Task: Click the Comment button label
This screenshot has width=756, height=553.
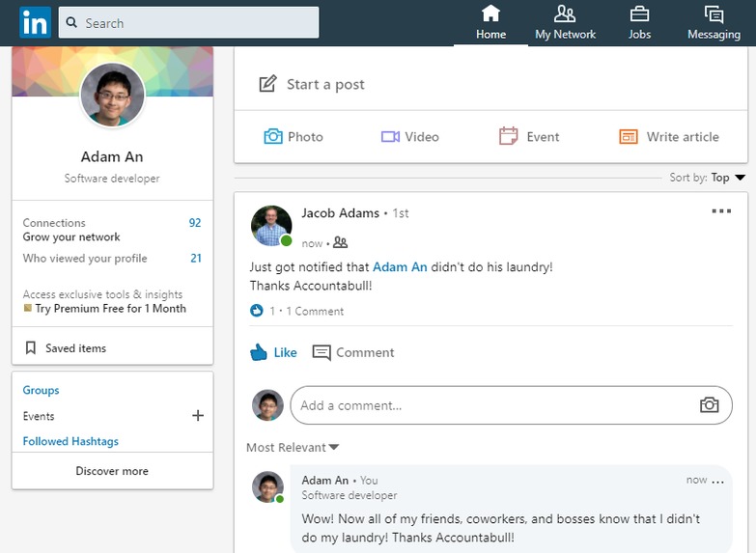Action: [x=365, y=352]
